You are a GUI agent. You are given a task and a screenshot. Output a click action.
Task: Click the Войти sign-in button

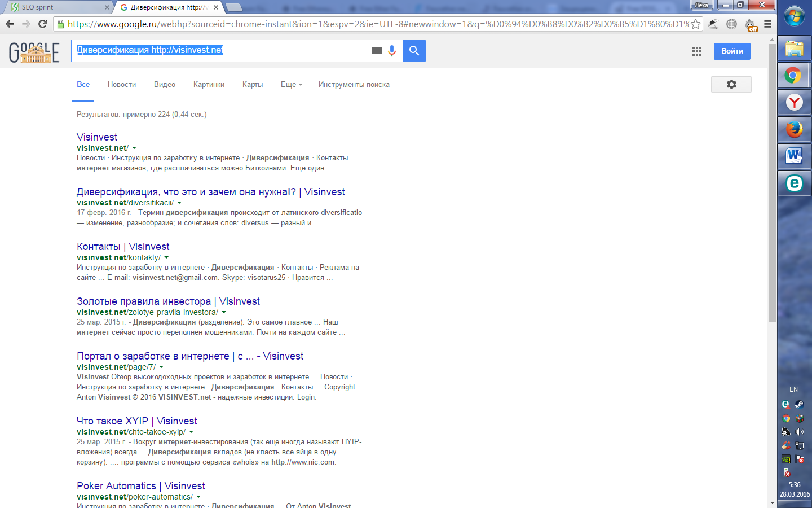point(732,51)
